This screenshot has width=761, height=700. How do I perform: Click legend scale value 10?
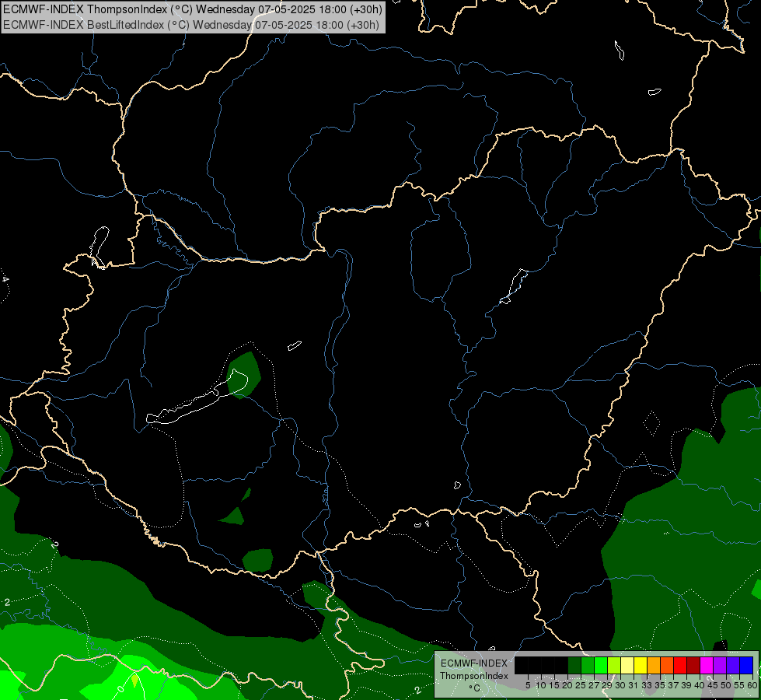point(541,685)
